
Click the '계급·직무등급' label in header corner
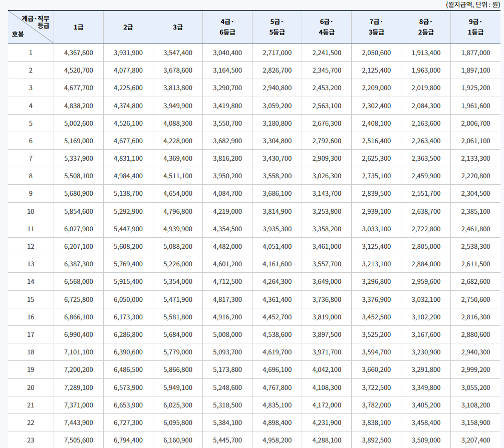click(36, 22)
